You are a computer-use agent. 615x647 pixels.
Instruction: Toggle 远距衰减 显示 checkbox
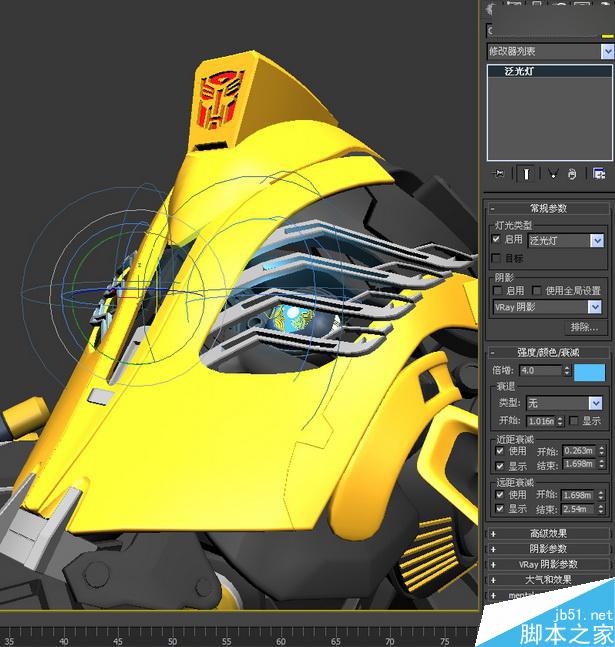click(499, 508)
